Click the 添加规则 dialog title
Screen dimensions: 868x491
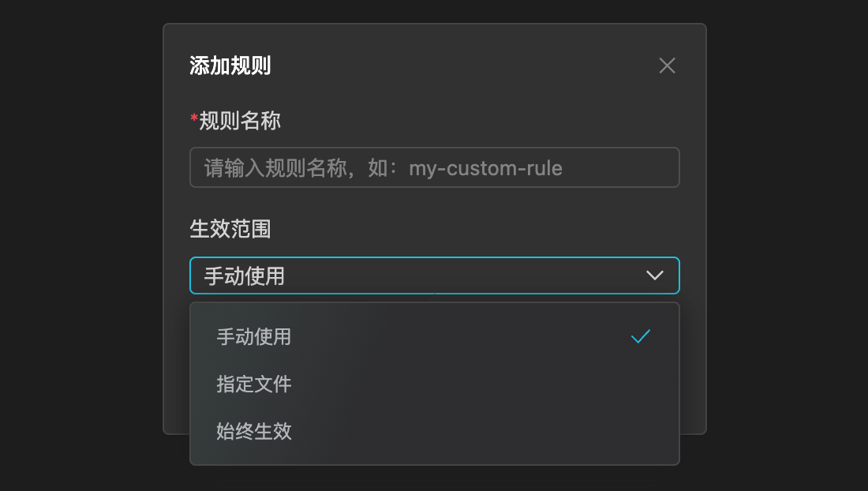pyautogui.click(x=230, y=66)
